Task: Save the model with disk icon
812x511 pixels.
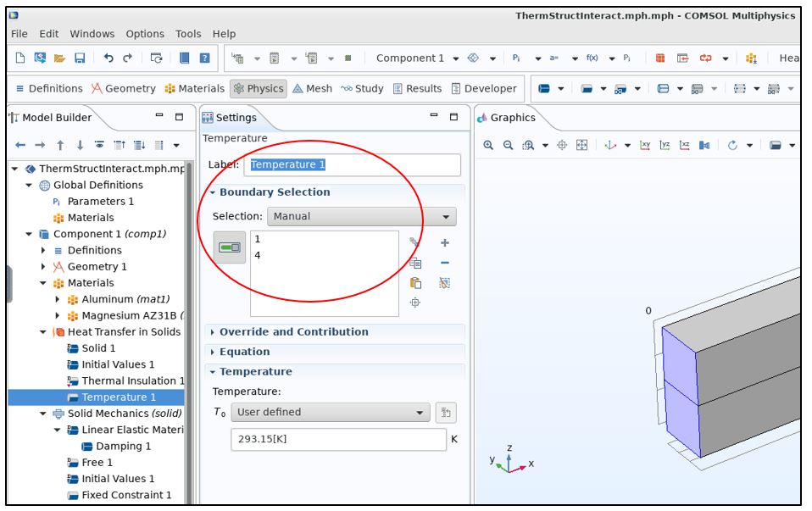Action: tap(80, 58)
